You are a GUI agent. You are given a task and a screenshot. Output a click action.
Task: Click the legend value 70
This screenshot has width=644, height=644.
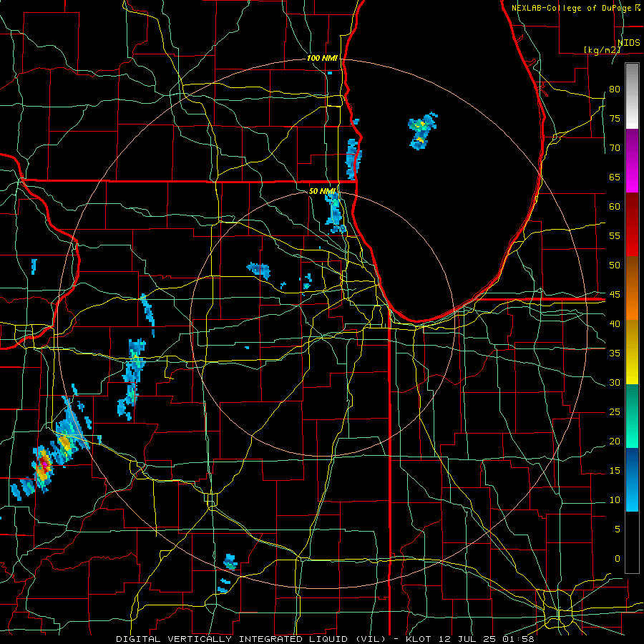pos(615,148)
